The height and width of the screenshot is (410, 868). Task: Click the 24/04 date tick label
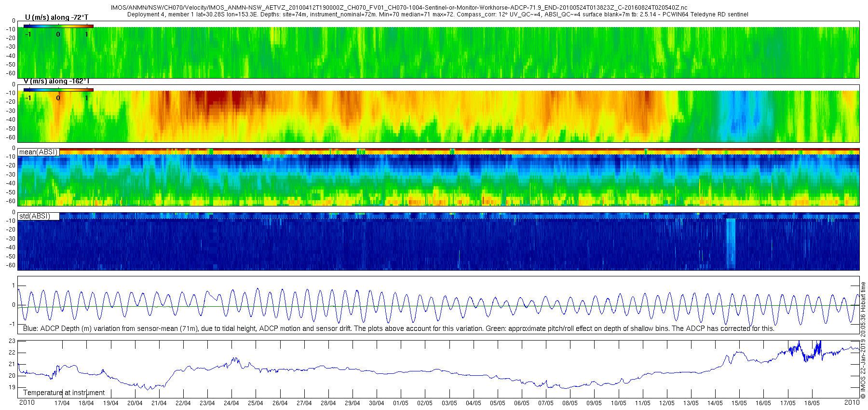click(x=231, y=403)
